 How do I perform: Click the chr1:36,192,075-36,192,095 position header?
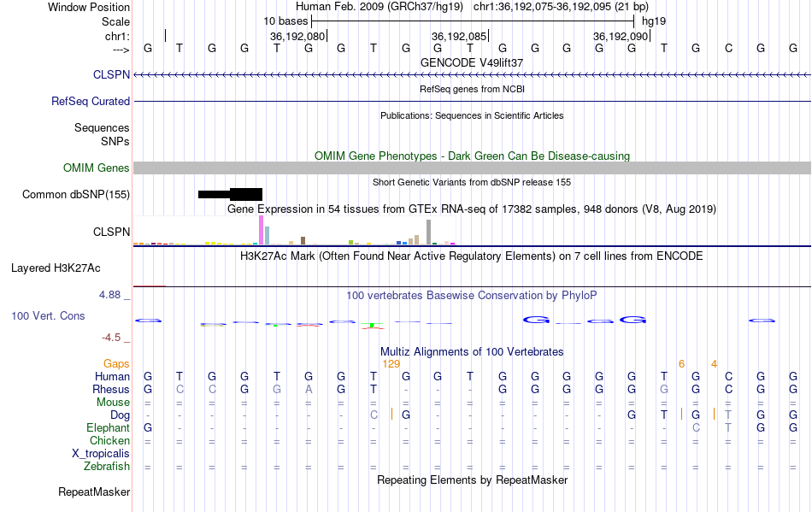tap(561, 7)
